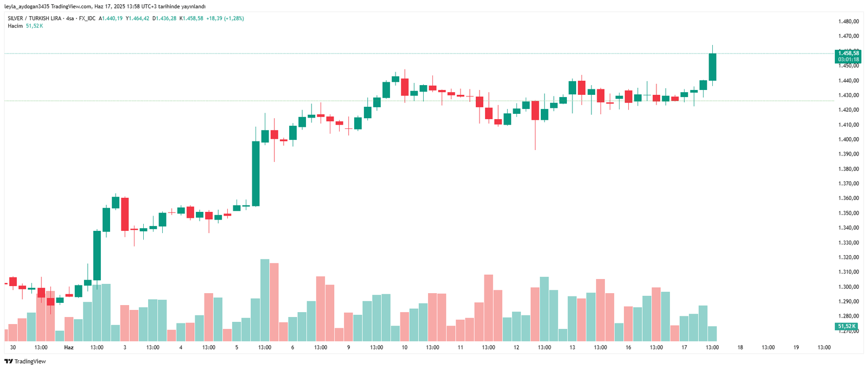Viewport: 868px width, 369px height.
Task: Click the date label 19 on time axis
Action: click(x=796, y=347)
